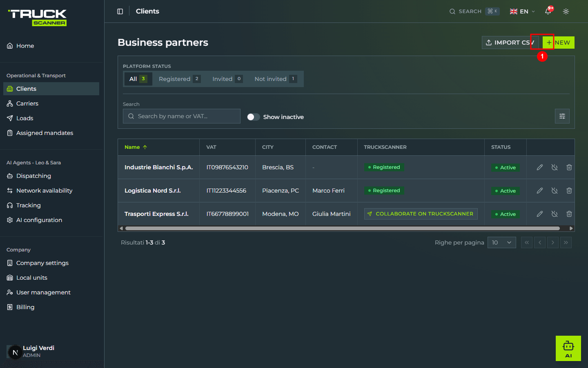Image resolution: width=588 pixels, height=368 pixels.
Task: Edit Trasporti Express S.r.l. with pencil icon
Action: [540, 214]
